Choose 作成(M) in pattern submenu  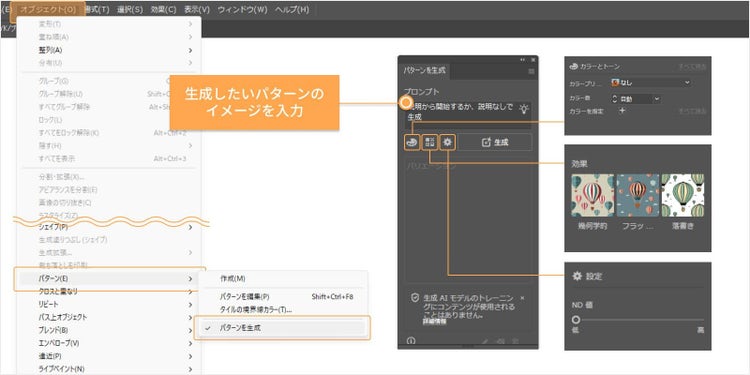click(283, 278)
